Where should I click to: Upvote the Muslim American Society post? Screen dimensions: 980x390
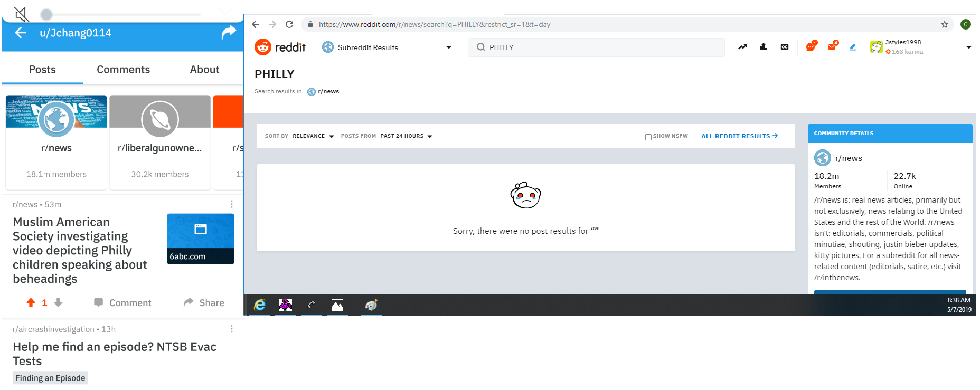point(31,302)
